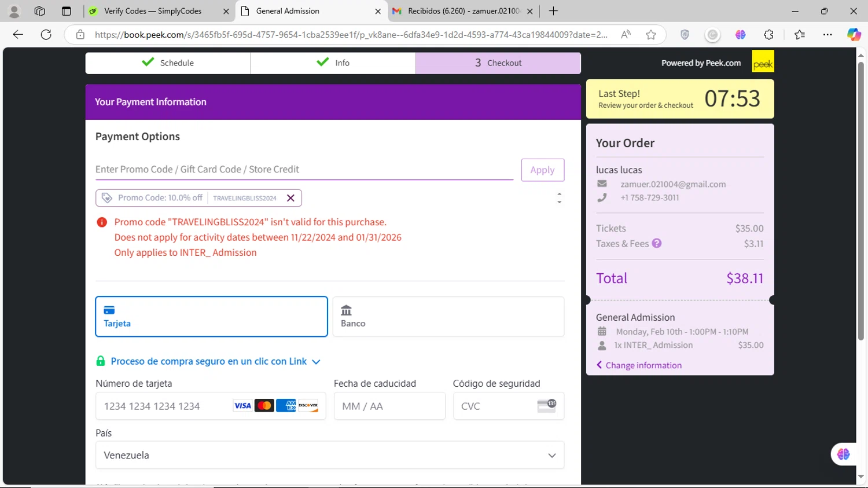The width and height of the screenshot is (868, 488).
Task: Click the Apply promo button
Action: coord(542,170)
